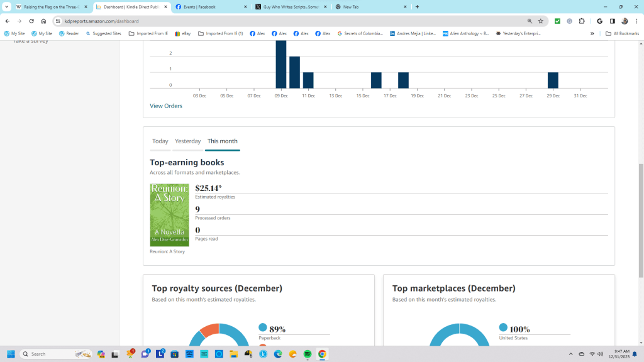The height and width of the screenshot is (362, 644).
Task: Click the home button in toolbar
Action: point(43,21)
